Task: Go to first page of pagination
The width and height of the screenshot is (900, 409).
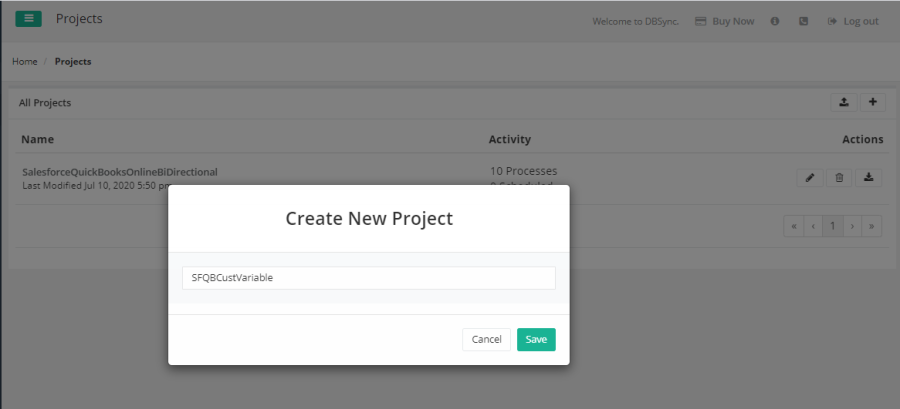Action: (794, 226)
